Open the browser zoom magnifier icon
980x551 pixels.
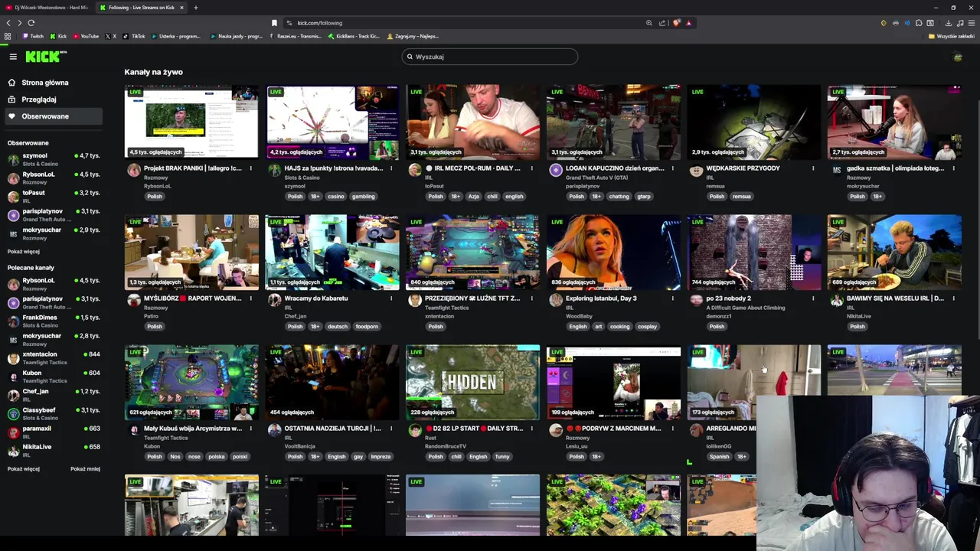click(x=649, y=23)
